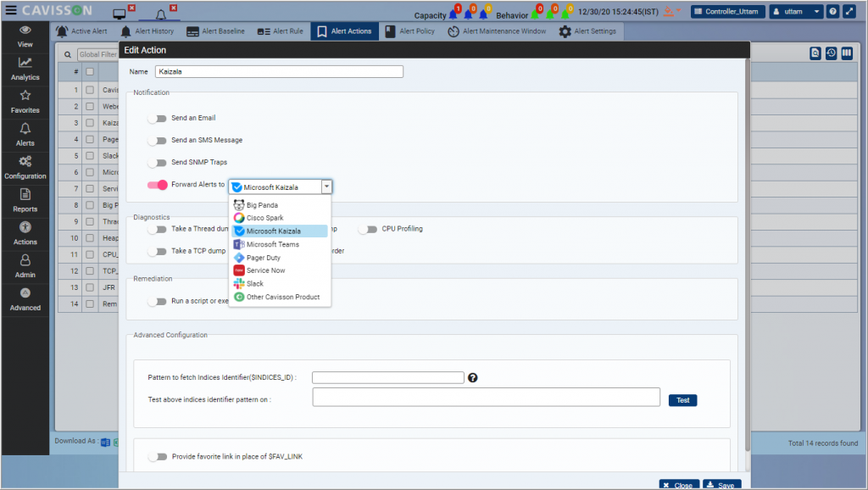The image size is (868, 490).
Task: Download table as Word document icon
Action: click(105, 443)
